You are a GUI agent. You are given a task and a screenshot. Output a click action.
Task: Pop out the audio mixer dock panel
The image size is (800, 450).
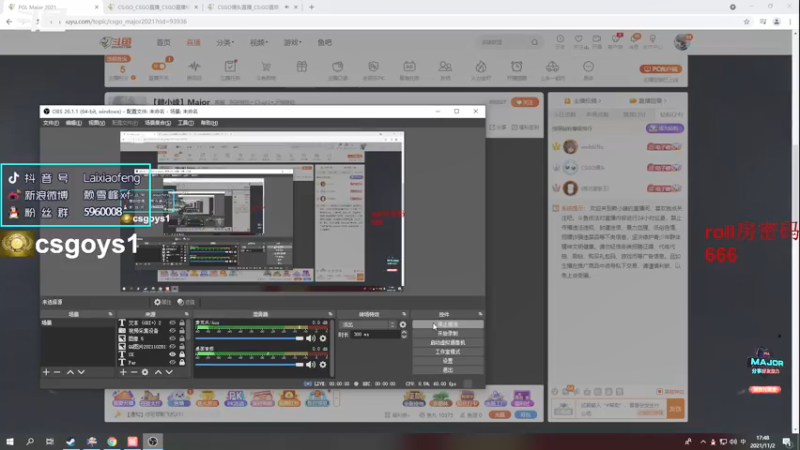coord(330,314)
